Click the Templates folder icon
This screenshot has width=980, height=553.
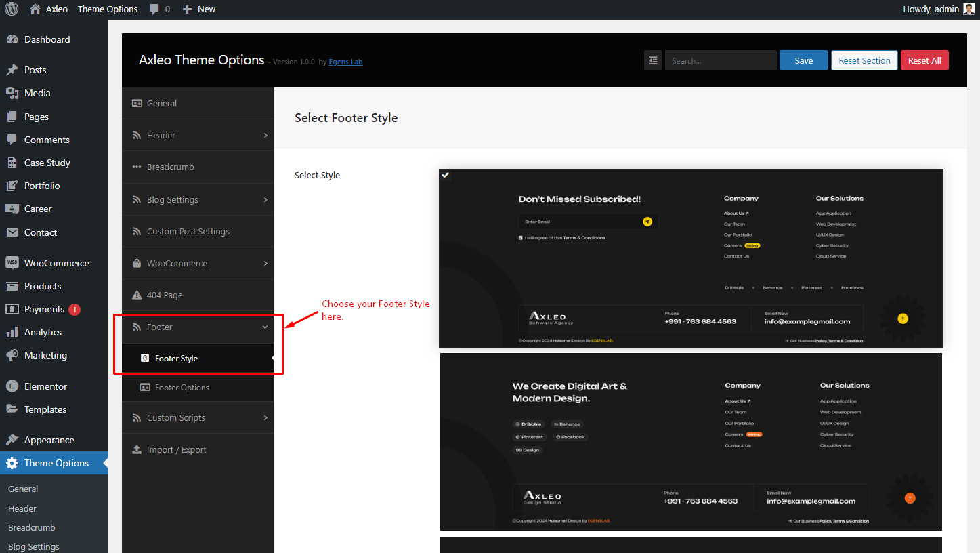click(x=12, y=409)
